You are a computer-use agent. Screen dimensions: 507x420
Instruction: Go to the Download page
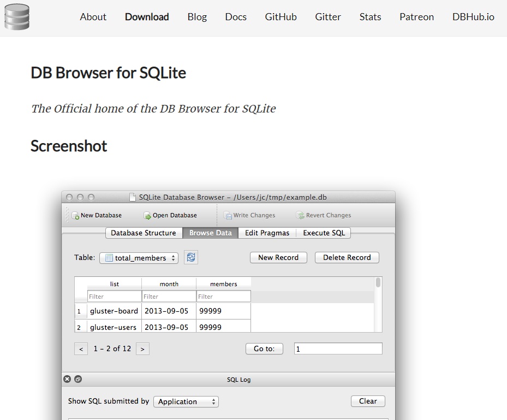click(x=147, y=17)
